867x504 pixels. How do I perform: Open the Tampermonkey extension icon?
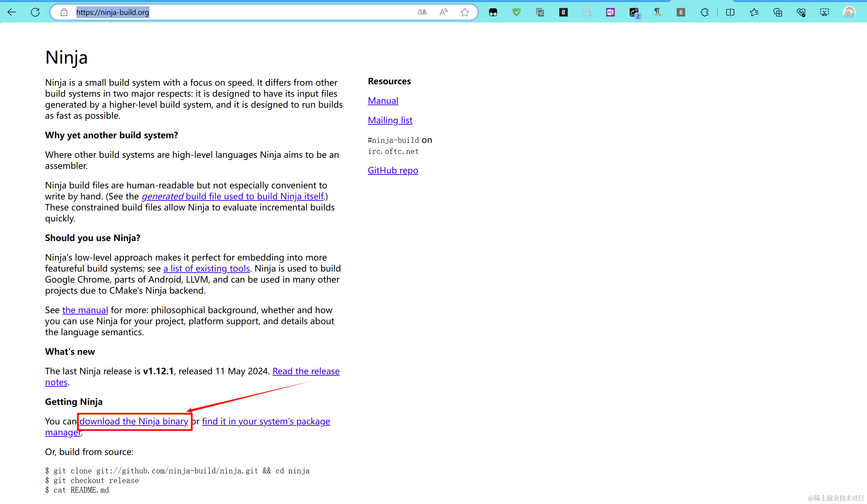[x=493, y=12]
